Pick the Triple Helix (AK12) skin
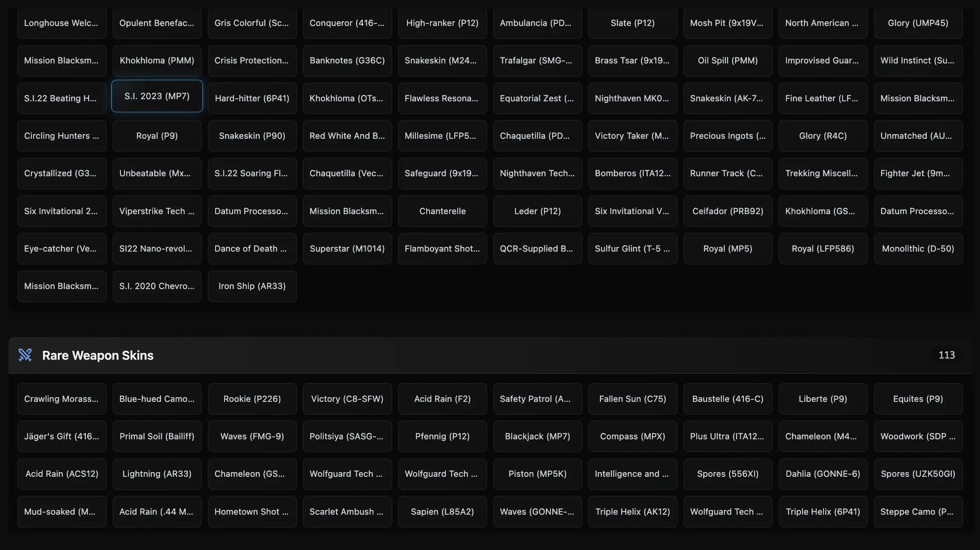The image size is (980, 550). (632, 512)
